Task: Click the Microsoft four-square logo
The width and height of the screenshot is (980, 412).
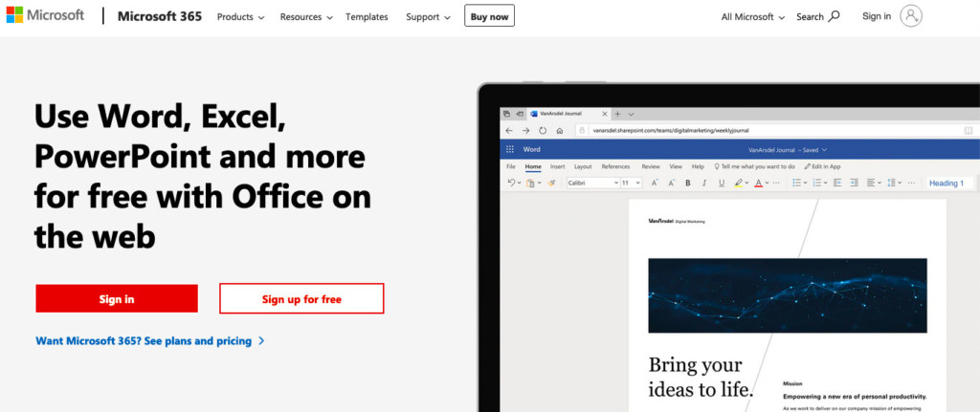Action: point(13,14)
